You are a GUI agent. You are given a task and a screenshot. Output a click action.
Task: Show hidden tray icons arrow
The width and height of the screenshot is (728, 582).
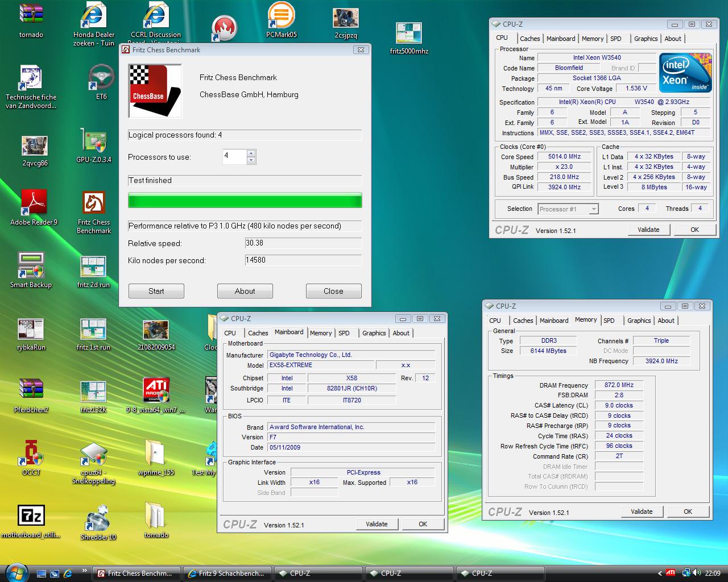coord(660,573)
